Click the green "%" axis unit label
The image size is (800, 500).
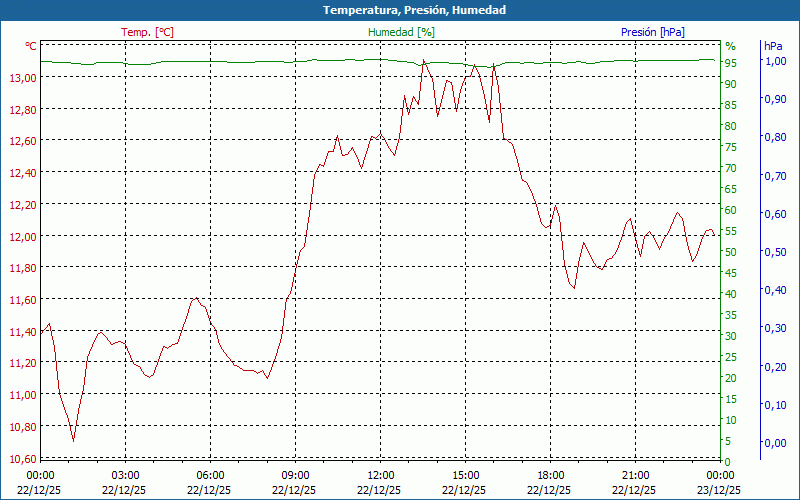(730, 46)
